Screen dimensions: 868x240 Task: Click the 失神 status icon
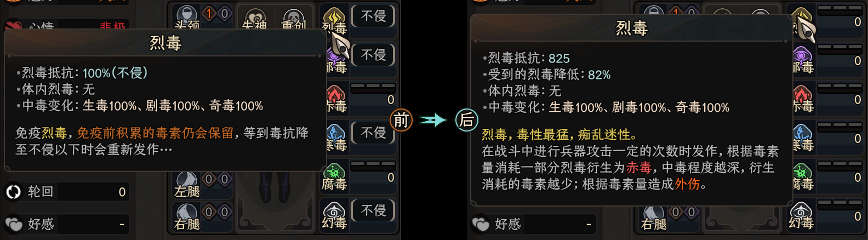point(254,17)
